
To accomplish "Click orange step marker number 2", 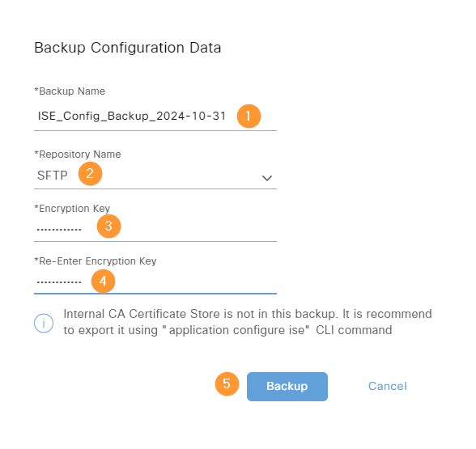I will [90, 173].
